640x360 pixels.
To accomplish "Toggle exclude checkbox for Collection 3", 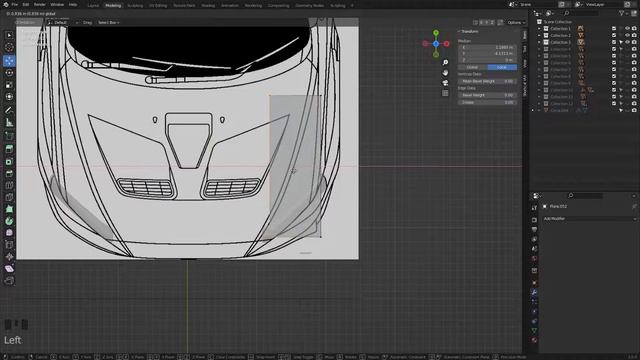I will [x=614, y=42].
